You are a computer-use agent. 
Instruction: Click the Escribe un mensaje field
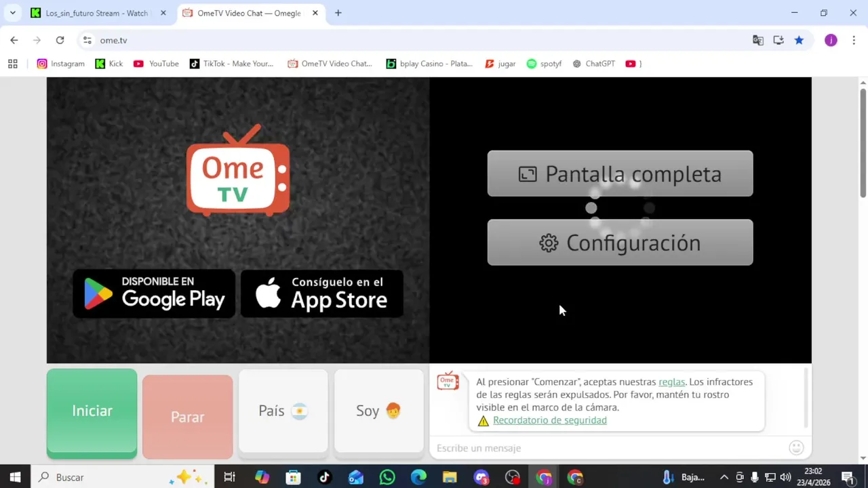point(610,448)
